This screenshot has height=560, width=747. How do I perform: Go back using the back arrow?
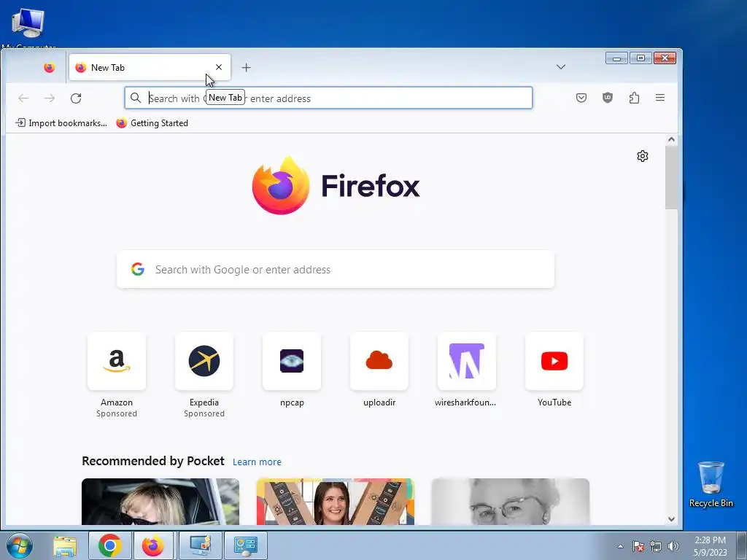tap(23, 98)
